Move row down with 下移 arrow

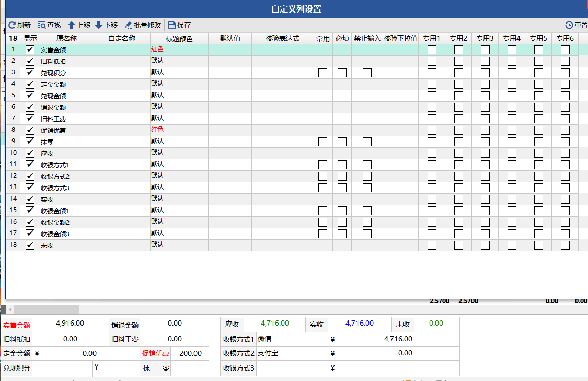pos(99,25)
